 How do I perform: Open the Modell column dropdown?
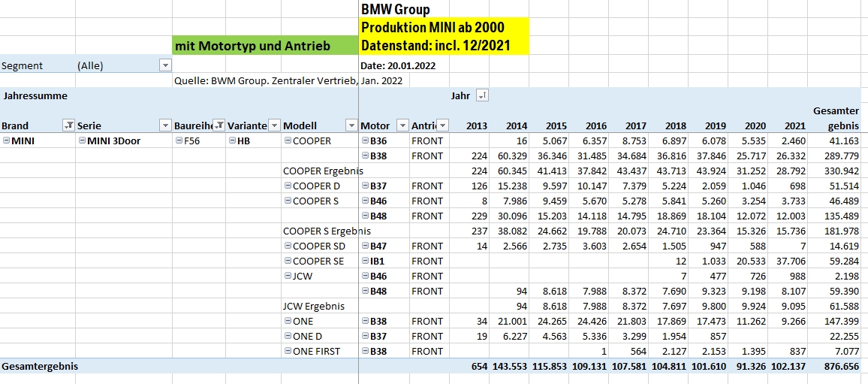coord(351,125)
